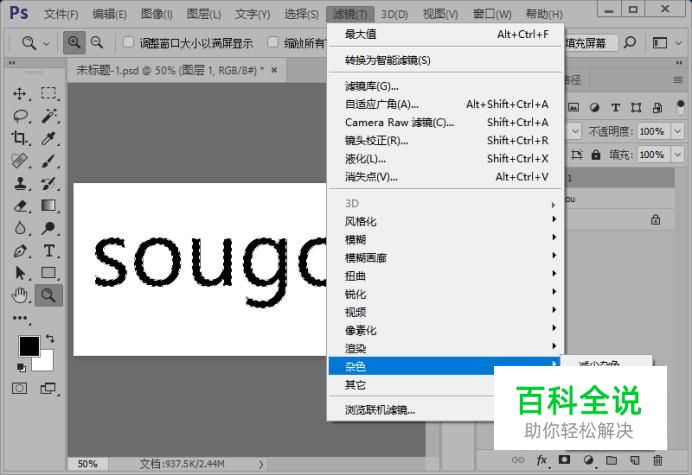Open the 图层(L) menu
Screen dimensions: 692x475
203,14
